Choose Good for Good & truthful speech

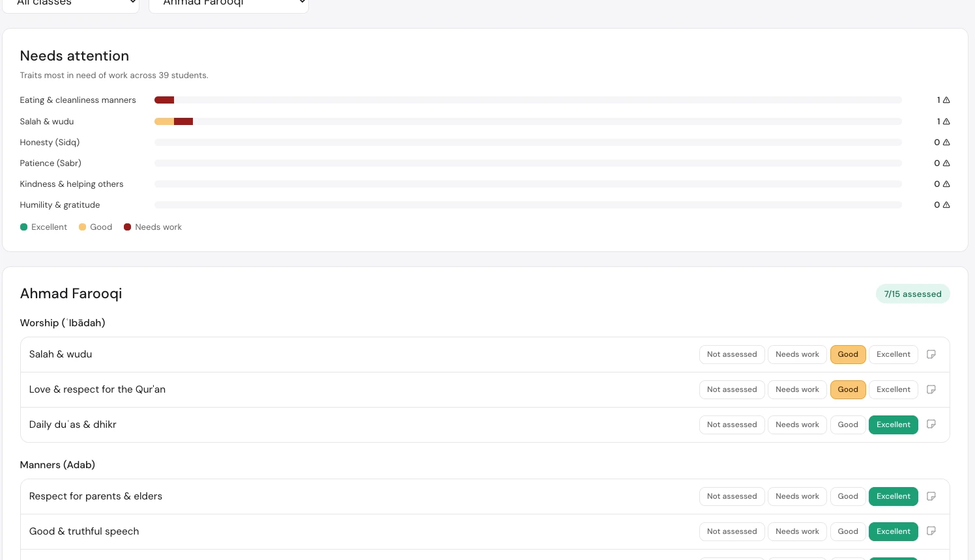(848, 531)
